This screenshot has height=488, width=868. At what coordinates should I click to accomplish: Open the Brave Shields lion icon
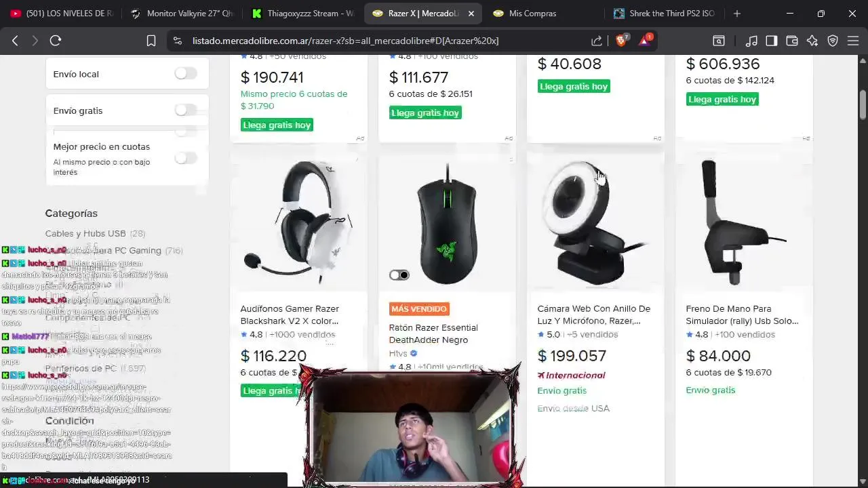pyautogui.click(x=621, y=41)
